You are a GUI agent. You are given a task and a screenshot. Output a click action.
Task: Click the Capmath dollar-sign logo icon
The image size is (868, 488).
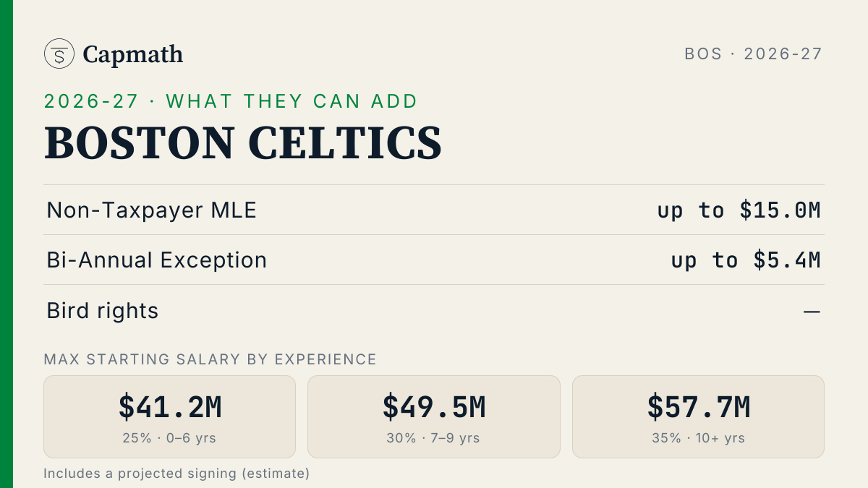point(59,53)
